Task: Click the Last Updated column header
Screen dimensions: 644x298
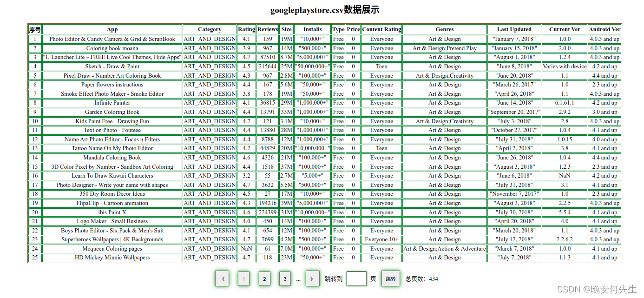Action: (x=514, y=30)
